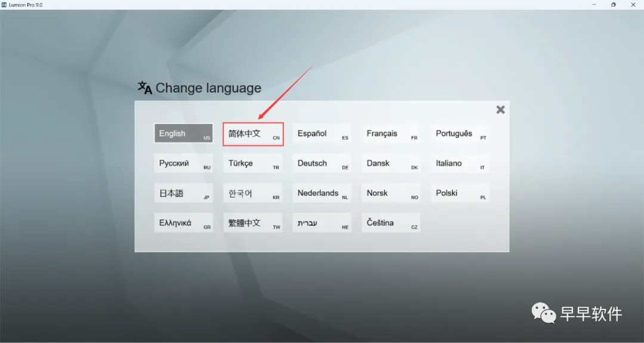The image size is (644, 343).
Task: Select the Hebrew עברית language button
Action: [x=321, y=223]
